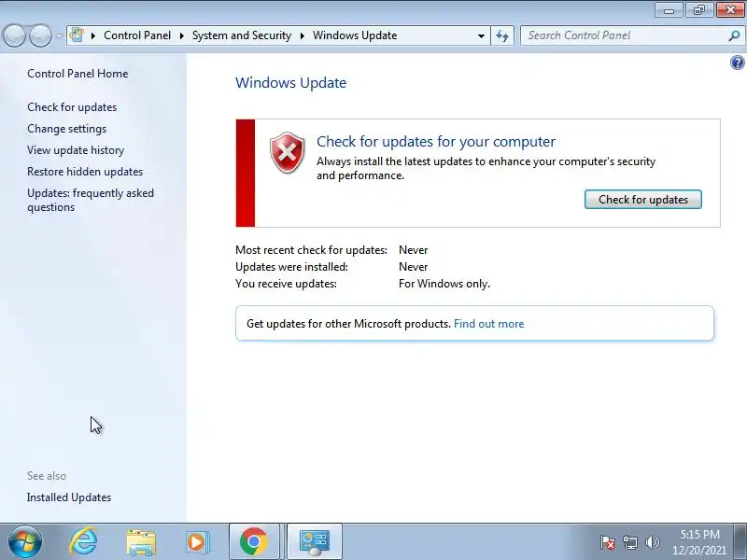
Task: Open View update history
Action: pyautogui.click(x=76, y=150)
